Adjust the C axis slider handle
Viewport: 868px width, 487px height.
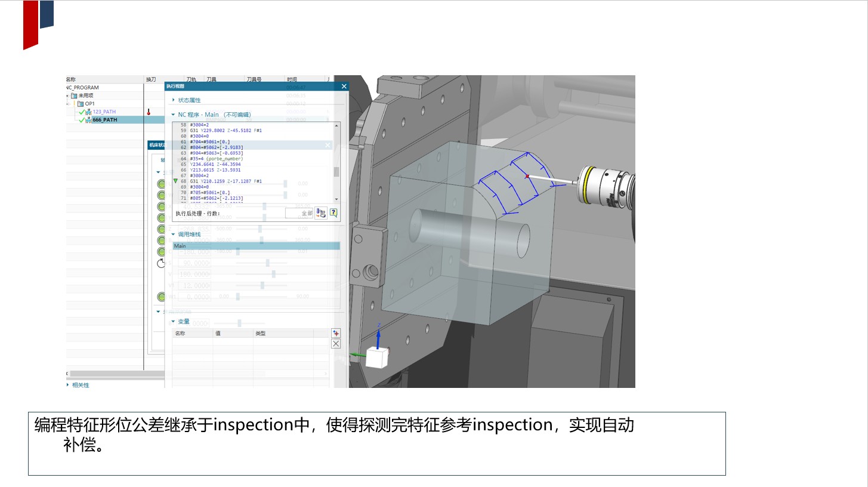click(239, 251)
